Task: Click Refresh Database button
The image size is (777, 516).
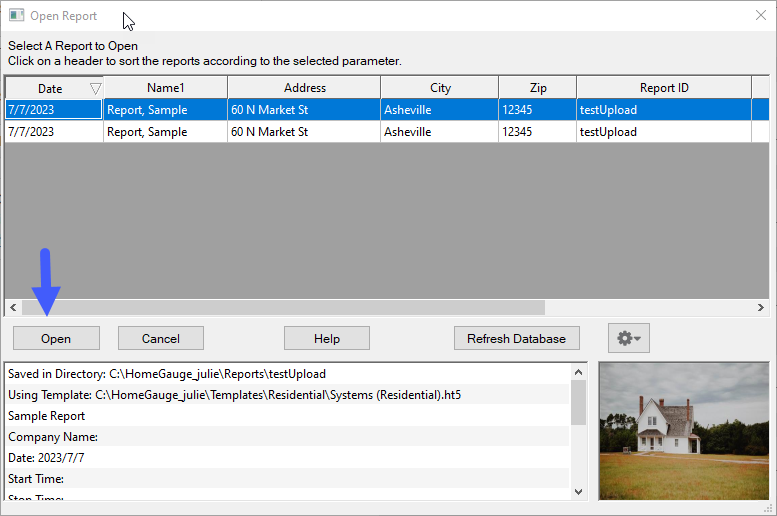Action: 516,339
